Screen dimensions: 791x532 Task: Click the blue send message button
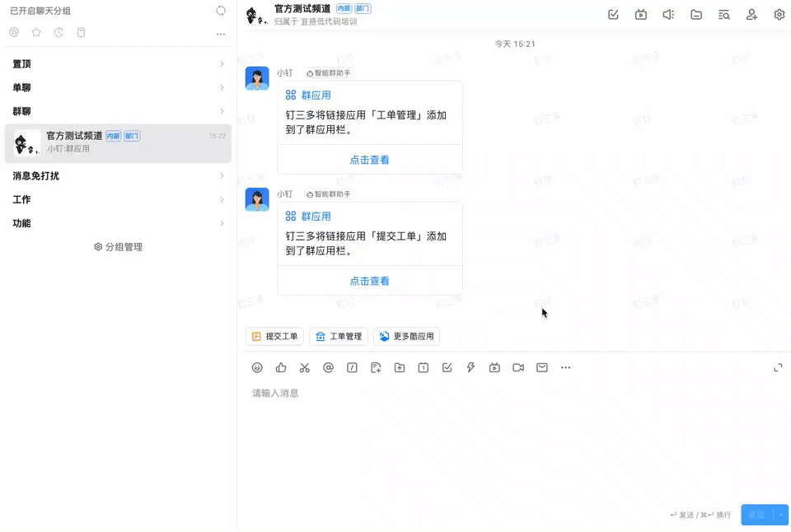pos(758,515)
